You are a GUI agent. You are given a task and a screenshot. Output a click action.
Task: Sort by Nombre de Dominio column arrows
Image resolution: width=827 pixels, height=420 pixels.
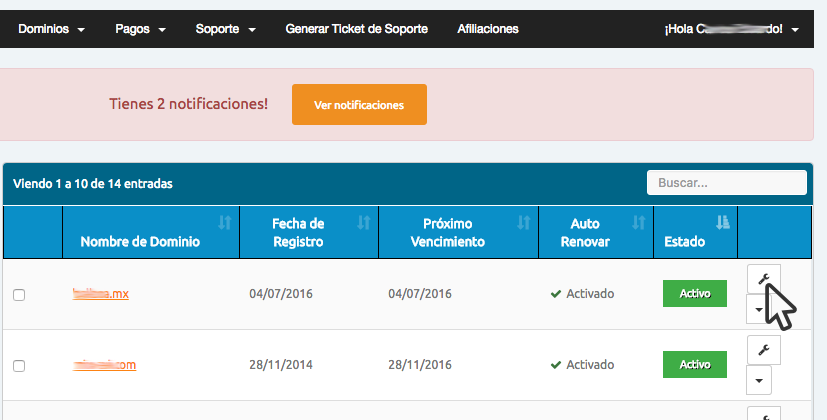[224, 222]
